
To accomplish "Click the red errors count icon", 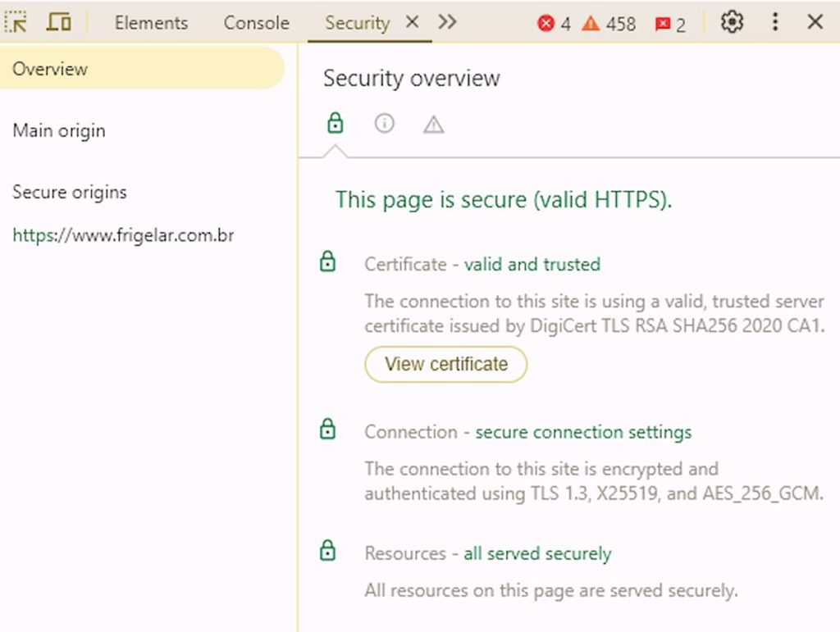I will tap(546, 24).
